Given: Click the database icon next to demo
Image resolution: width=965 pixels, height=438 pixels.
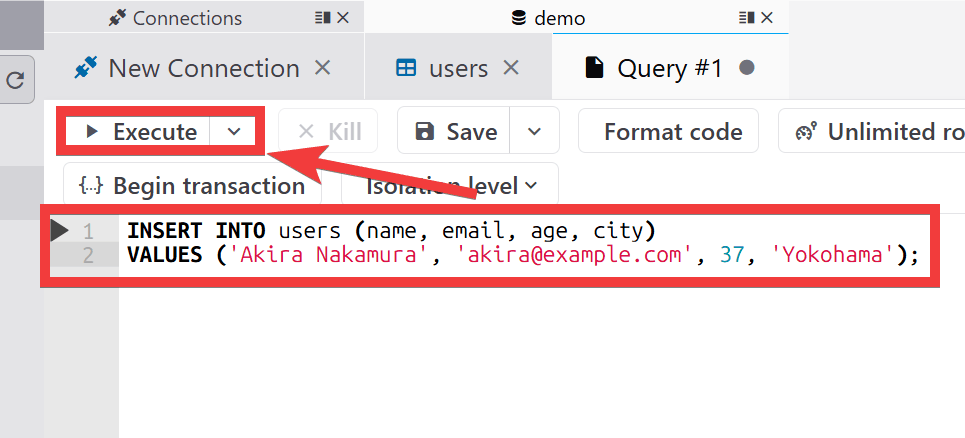Looking at the screenshot, I should pyautogui.click(x=519, y=18).
